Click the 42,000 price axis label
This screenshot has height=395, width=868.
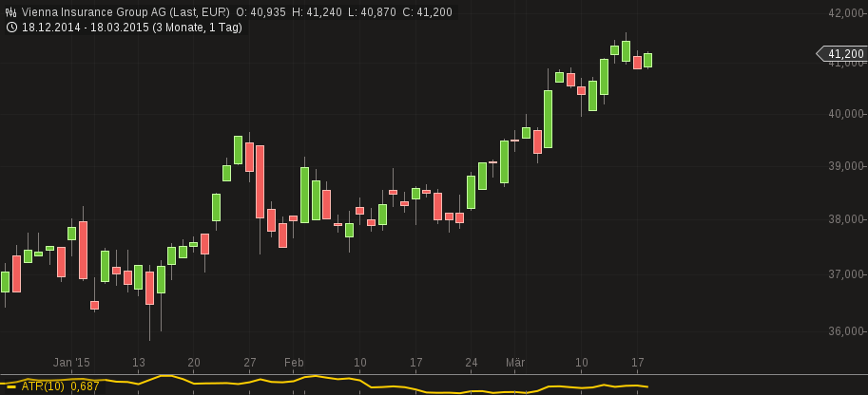coord(847,13)
